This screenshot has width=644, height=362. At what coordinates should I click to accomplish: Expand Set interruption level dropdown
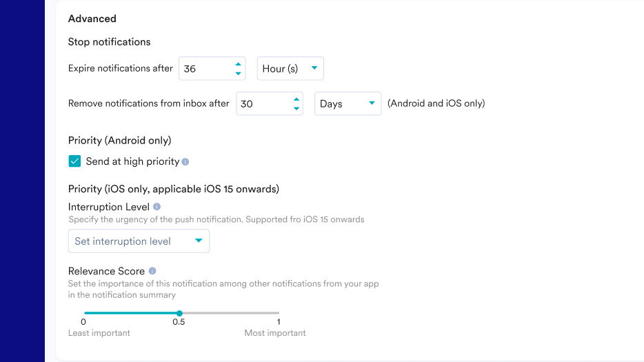(x=139, y=241)
